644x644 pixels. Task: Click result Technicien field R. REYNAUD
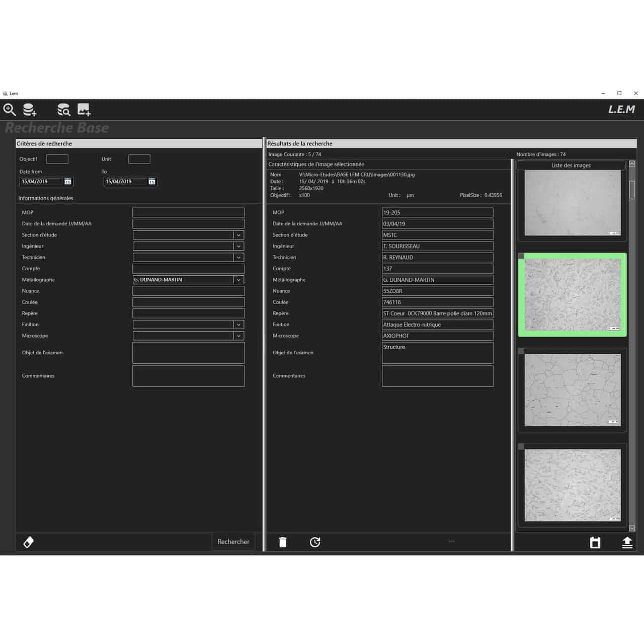coord(438,257)
